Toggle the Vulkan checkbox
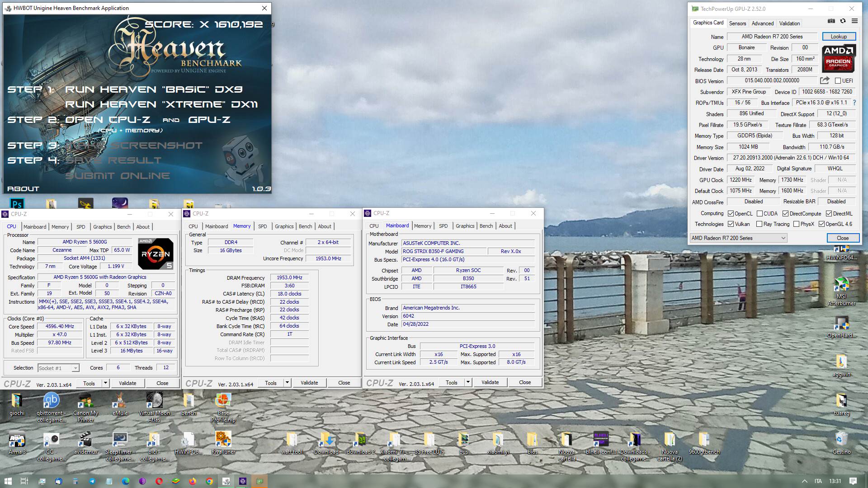Viewport: 868px width, 488px height. 731,224
